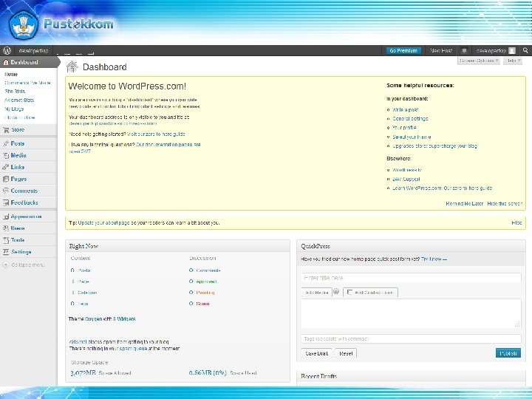Click the Save Draft button
The width and height of the screenshot is (532, 399).
pos(316,353)
